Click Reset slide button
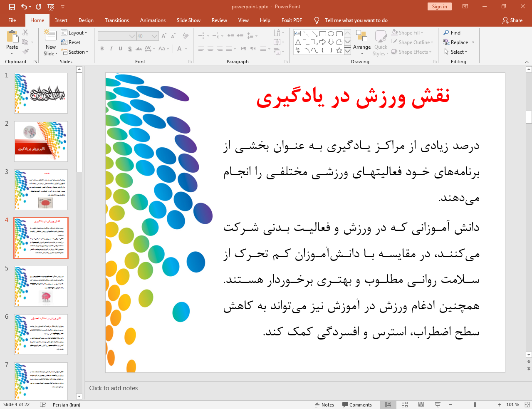Image resolution: width=532 pixels, height=409 pixels. pos(71,42)
